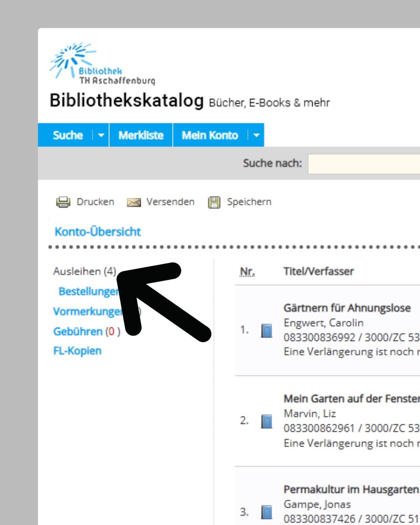The height and width of the screenshot is (525, 420).
Task: Open title Mein Garten auf der Fenster
Action: (x=352, y=399)
